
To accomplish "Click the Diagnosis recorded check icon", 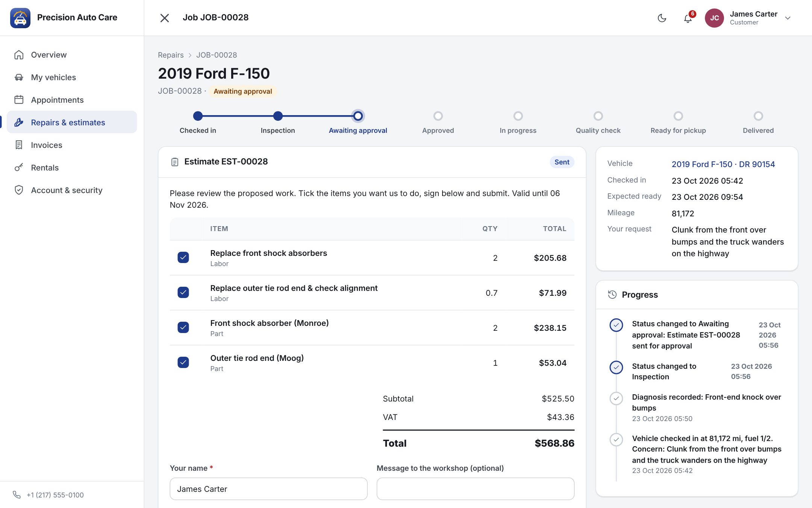I will point(616,398).
